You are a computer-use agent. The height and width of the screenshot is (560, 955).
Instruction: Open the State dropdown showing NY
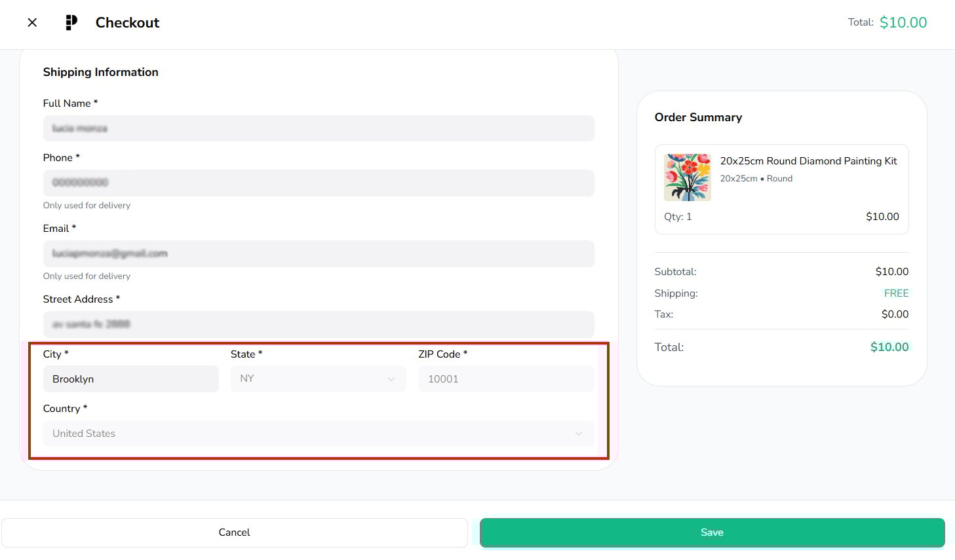click(318, 379)
